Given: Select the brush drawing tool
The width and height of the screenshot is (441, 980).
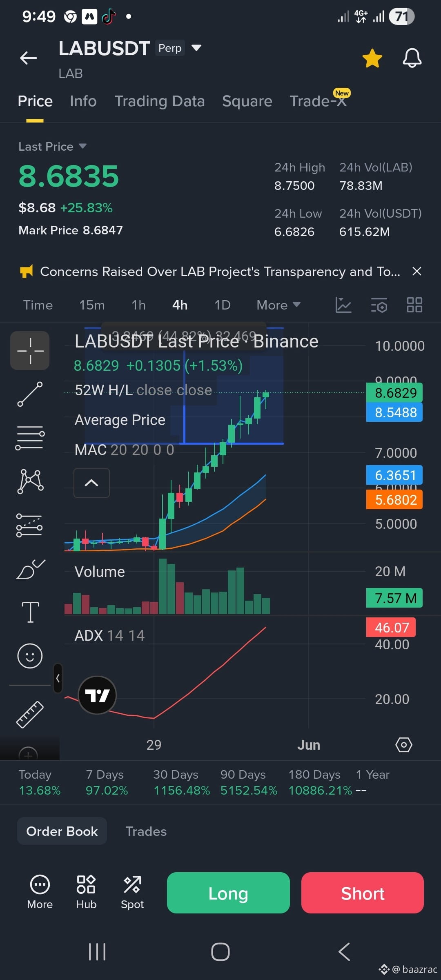Looking at the screenshot, I should tap(31, 569).
